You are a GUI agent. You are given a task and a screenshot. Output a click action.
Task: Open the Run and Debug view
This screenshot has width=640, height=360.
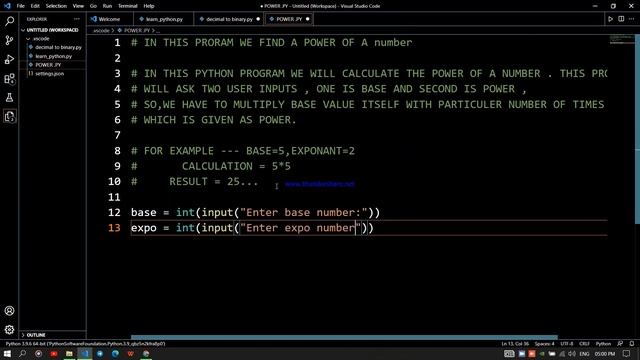tap(9, 60)
